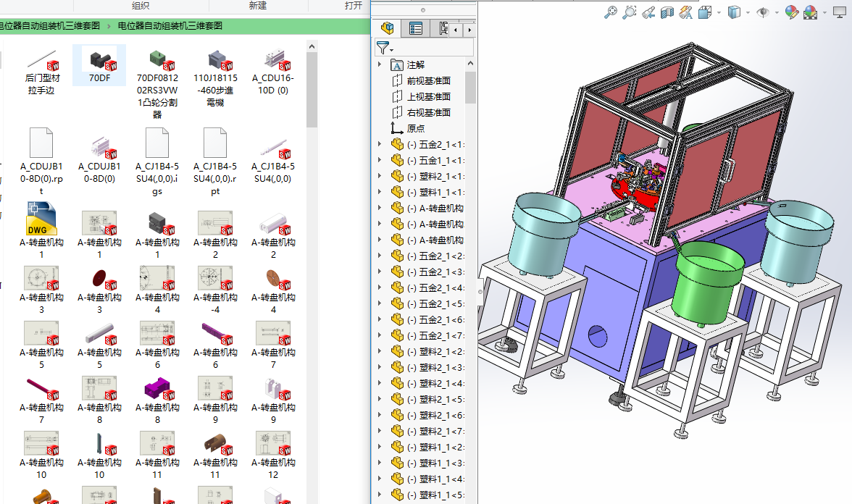Image resolution: width=852 pixels, height=504 pixels.
Task: Activate the Section View tool
Action: pos(667,12)
